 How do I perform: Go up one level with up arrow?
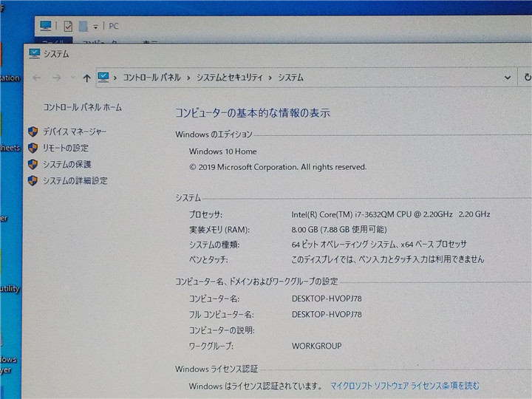[87, 78]
